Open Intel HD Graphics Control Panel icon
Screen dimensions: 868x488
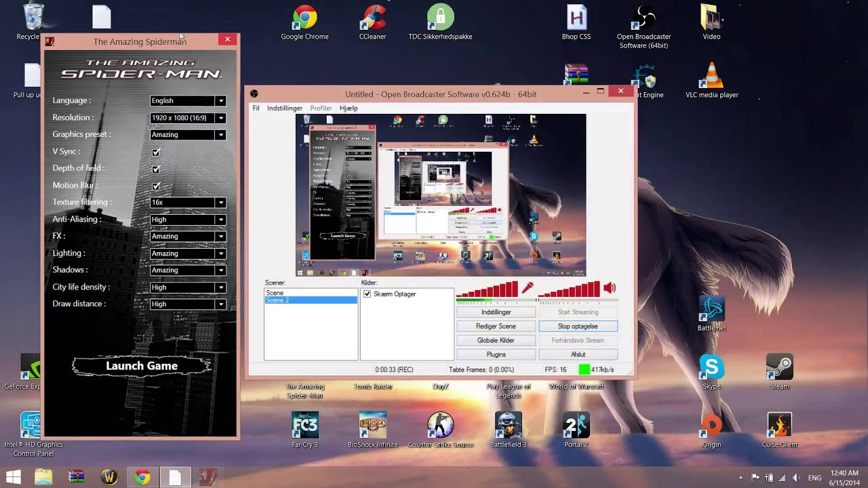[33, 434]
